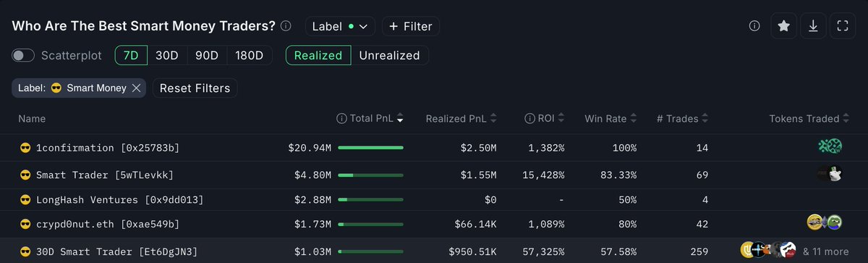Switch to the 30D timeframe tab

pos(167,56)
